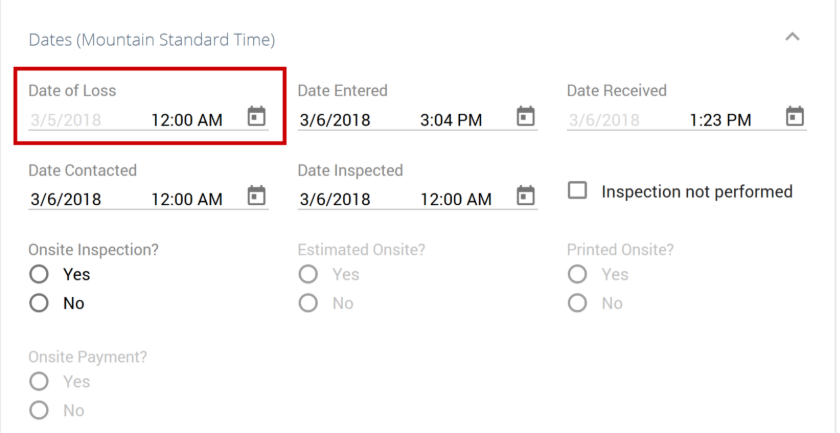Click the Dates (Mountain Standard Time) header
The width and height of the screenshot is (840, 433).
pos(151,40)
